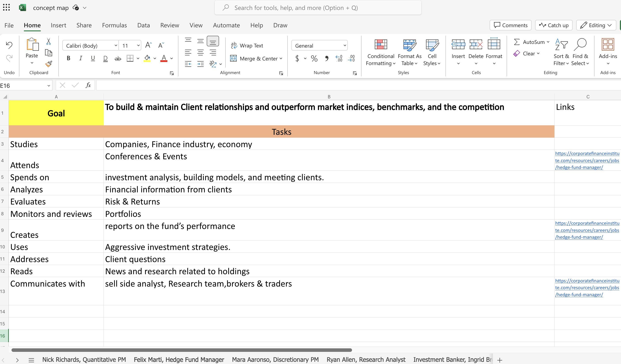Screen dimensions: 621x364
Task: Click the Comments button
Action: coord(510,25)
